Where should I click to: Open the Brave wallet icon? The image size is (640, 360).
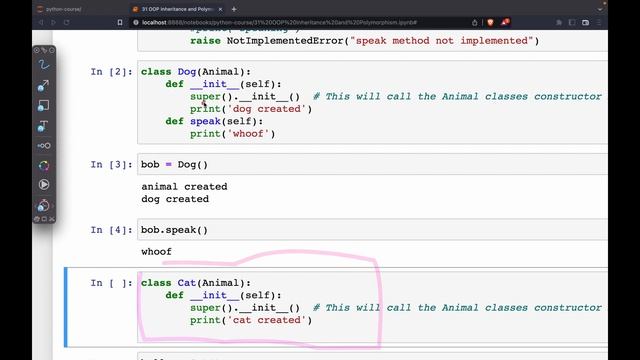(x=586, y=22)
